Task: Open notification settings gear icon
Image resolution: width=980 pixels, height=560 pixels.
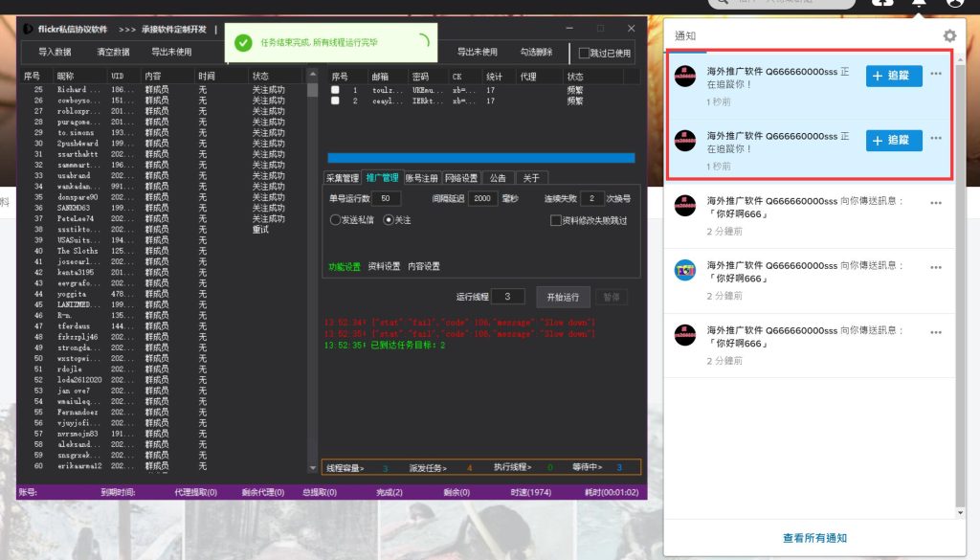Action: [x=949, y=35]
